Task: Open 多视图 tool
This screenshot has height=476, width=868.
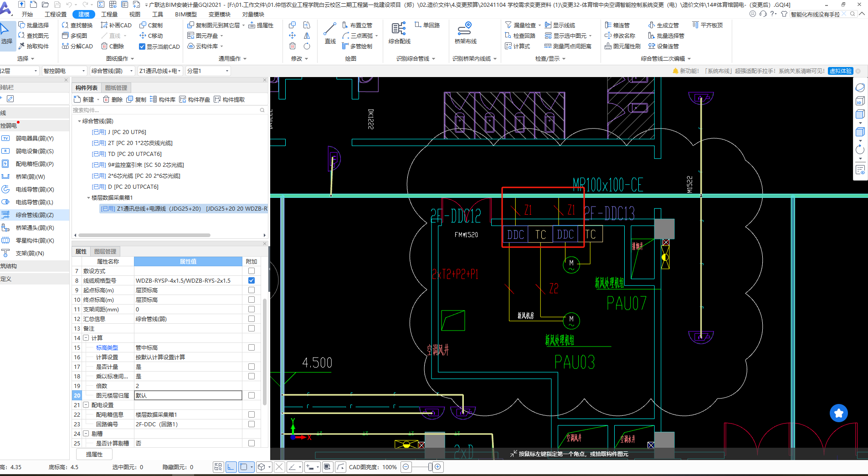Action: click(75, 36)
